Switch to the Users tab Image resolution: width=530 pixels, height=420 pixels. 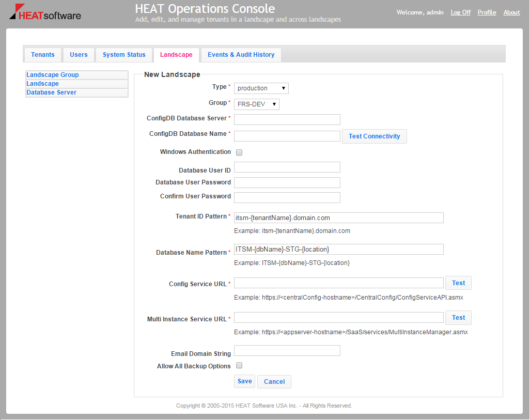click(78, 54)
